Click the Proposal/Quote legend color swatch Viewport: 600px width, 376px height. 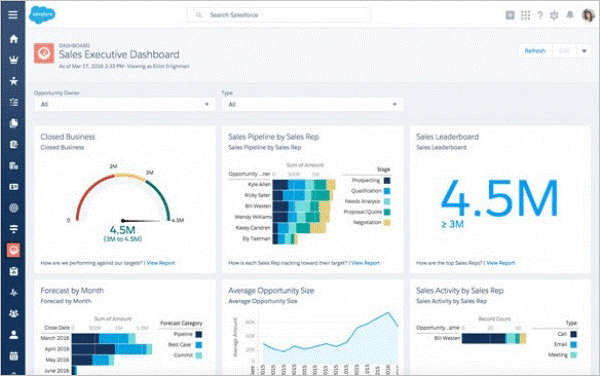tap(387, 212)
